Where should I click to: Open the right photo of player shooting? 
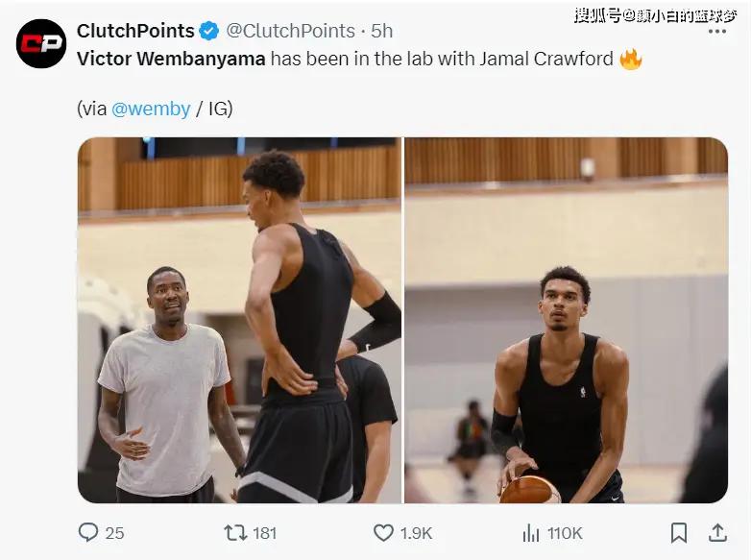coord(566,320)
